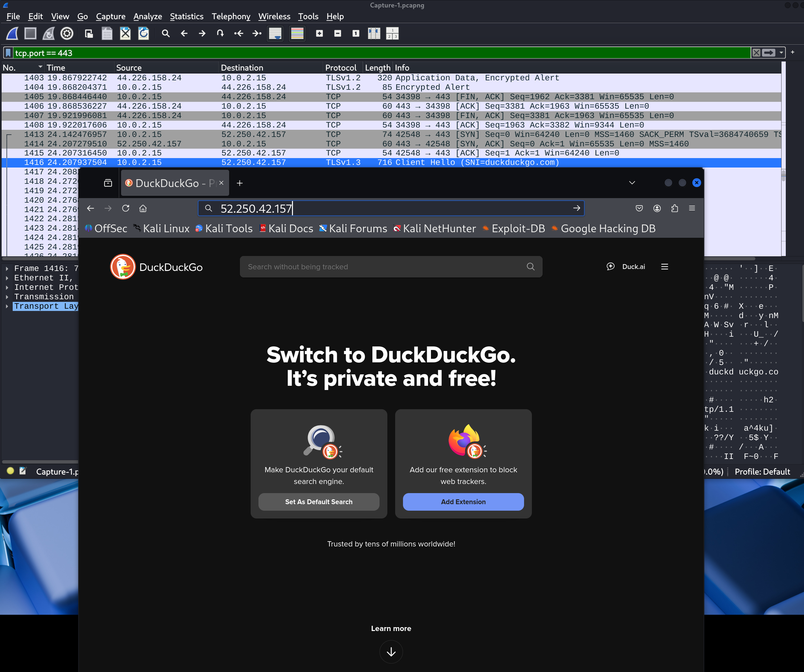Jump to first packet in Wireshark
Viewport: 804px width, 672px height.
pos(239,34)
